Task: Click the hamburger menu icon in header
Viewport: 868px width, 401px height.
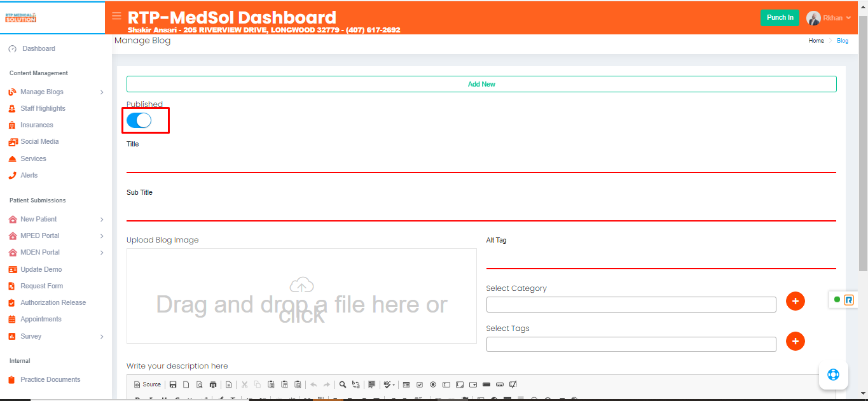Action: tap(116, 16)
